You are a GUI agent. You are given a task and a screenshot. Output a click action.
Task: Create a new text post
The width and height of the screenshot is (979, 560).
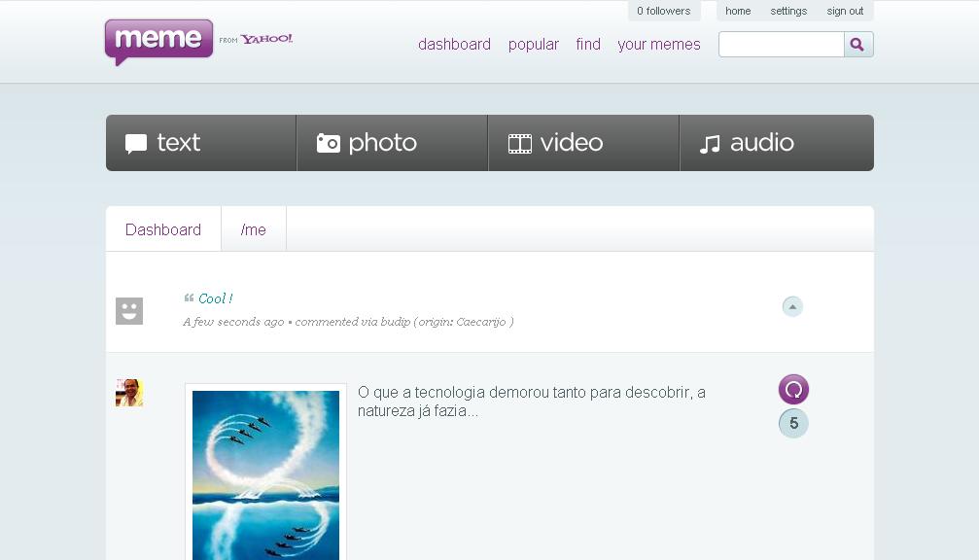pyautogui.click(x=200, y=143)
